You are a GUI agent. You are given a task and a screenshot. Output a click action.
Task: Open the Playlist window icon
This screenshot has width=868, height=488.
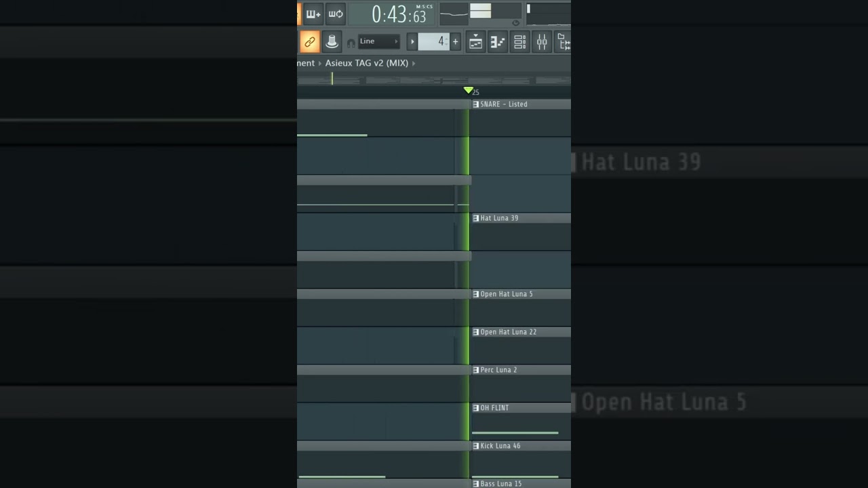coord(476,42)
